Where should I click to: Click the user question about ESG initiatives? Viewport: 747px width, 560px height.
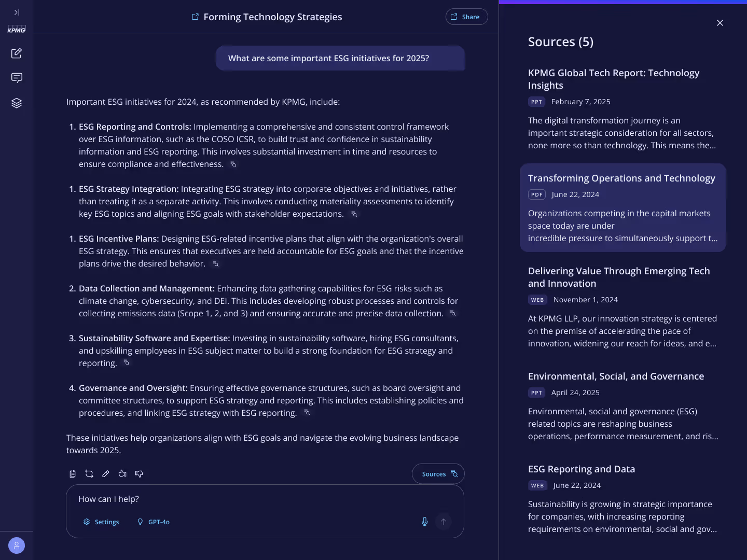click(340, 58)
